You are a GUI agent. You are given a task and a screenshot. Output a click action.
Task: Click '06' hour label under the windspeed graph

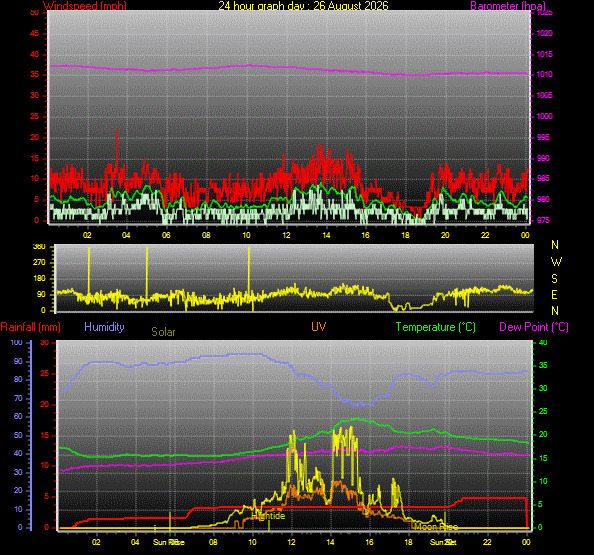pos(166,235)
